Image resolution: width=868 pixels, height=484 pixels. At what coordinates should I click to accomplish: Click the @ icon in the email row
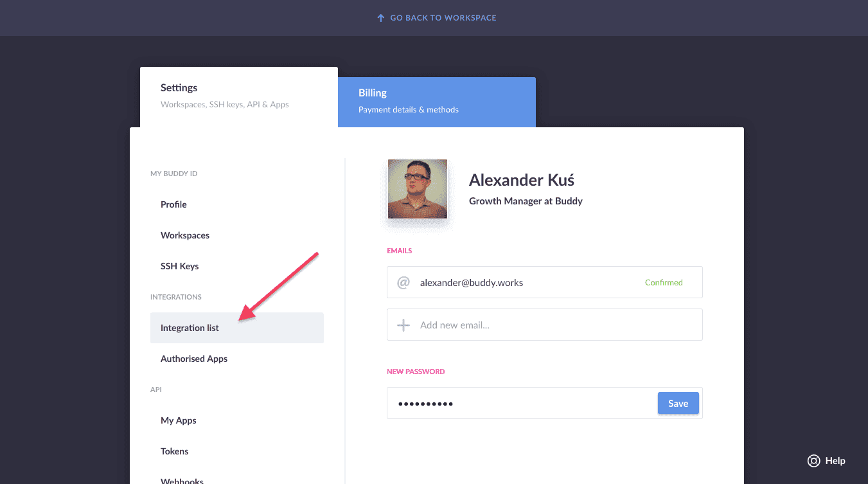click(403, 282)
